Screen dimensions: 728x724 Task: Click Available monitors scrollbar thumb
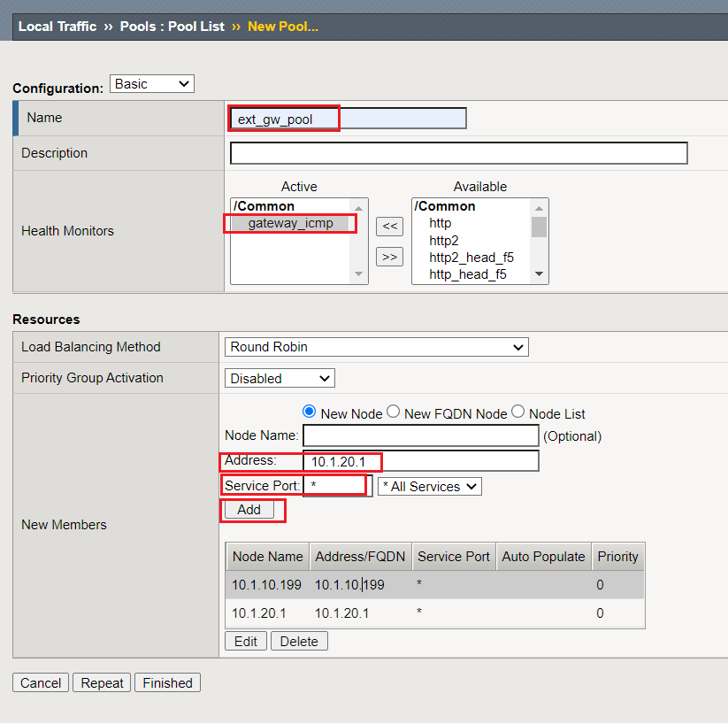(x=539, y=227)
